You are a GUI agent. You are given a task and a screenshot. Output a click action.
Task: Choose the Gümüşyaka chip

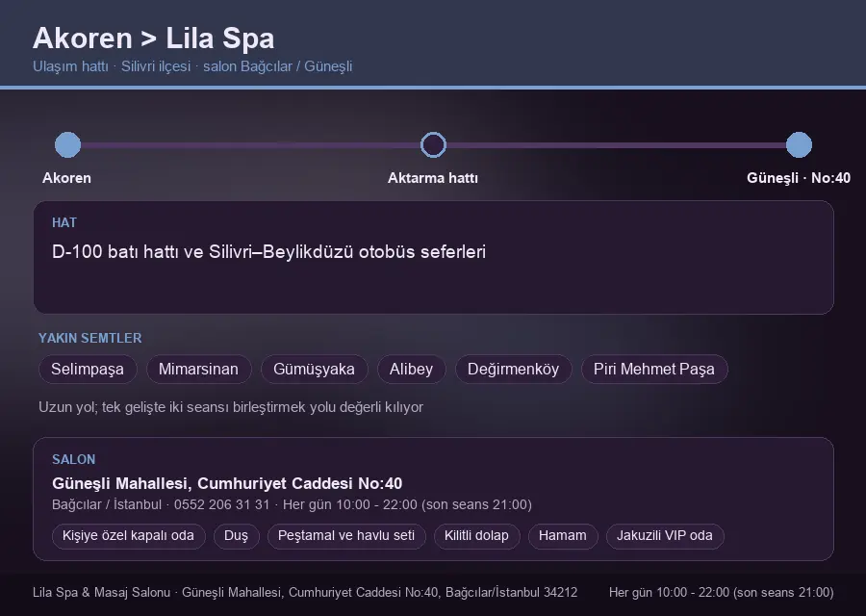314,369
